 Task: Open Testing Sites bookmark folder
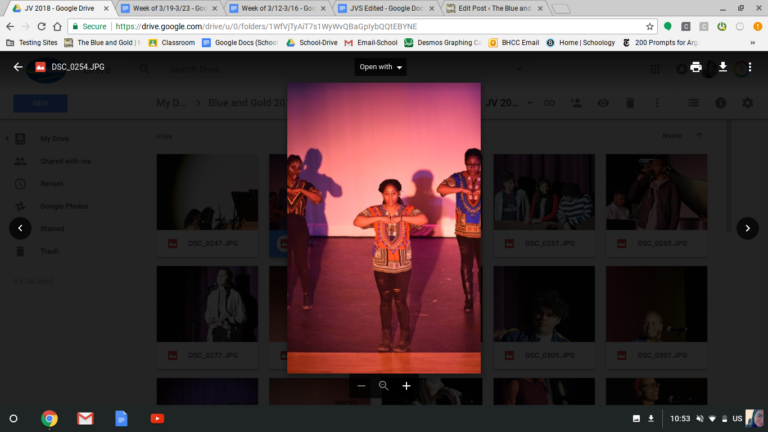[32, 43]
